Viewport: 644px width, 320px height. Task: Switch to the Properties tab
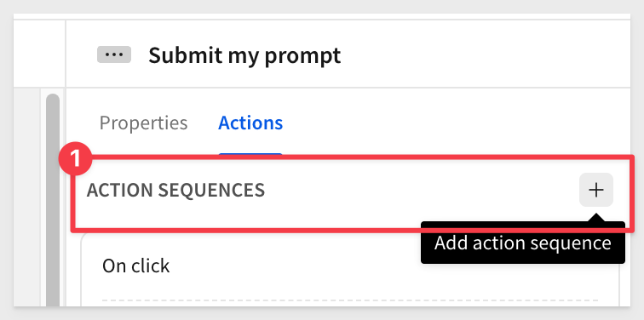[x=143, y=123]
